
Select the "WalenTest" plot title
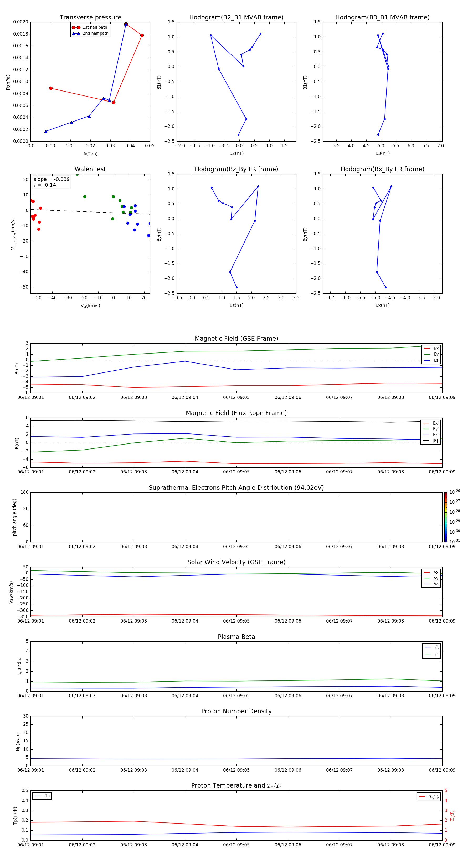click(x=90, y=169)
